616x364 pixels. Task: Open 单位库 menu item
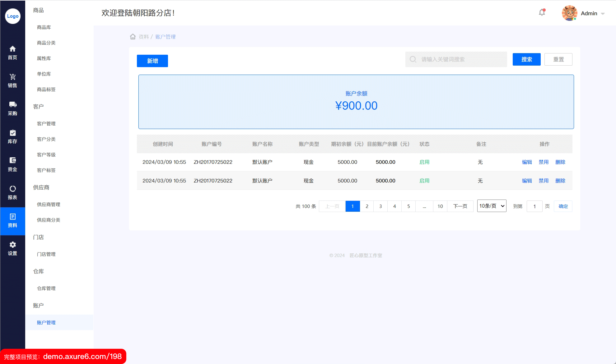44,74
